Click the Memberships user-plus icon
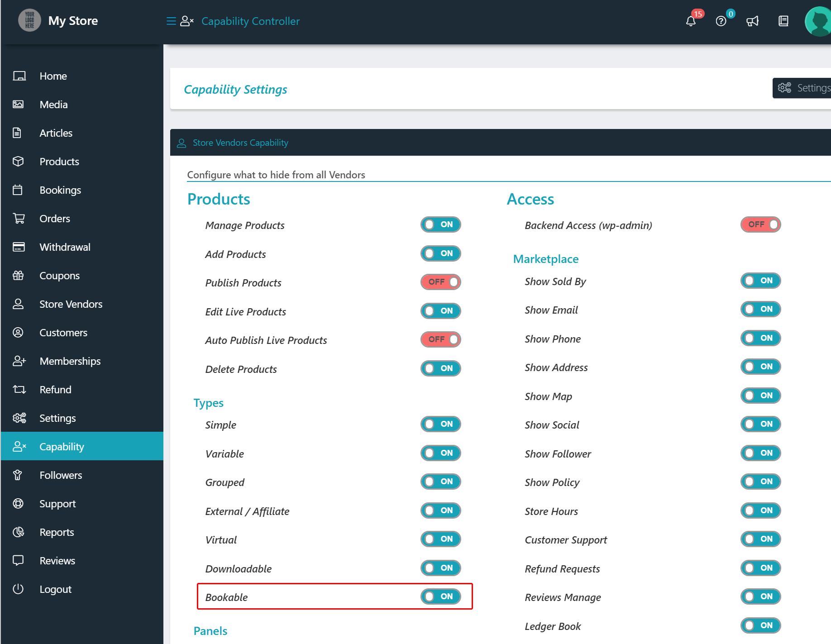The width and height of the screenshot is (831, 644). tap(19, 361)
